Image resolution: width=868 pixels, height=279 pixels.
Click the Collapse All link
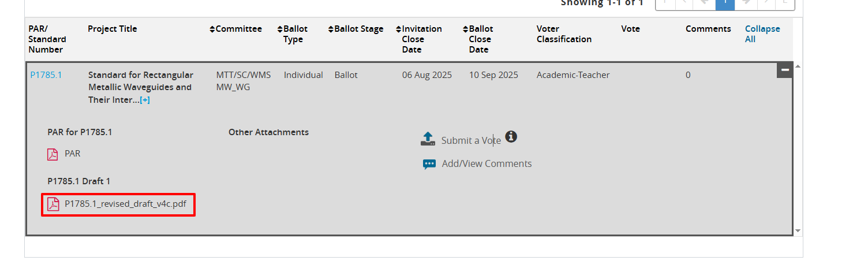pyautogui.click(x=762, y=34)
